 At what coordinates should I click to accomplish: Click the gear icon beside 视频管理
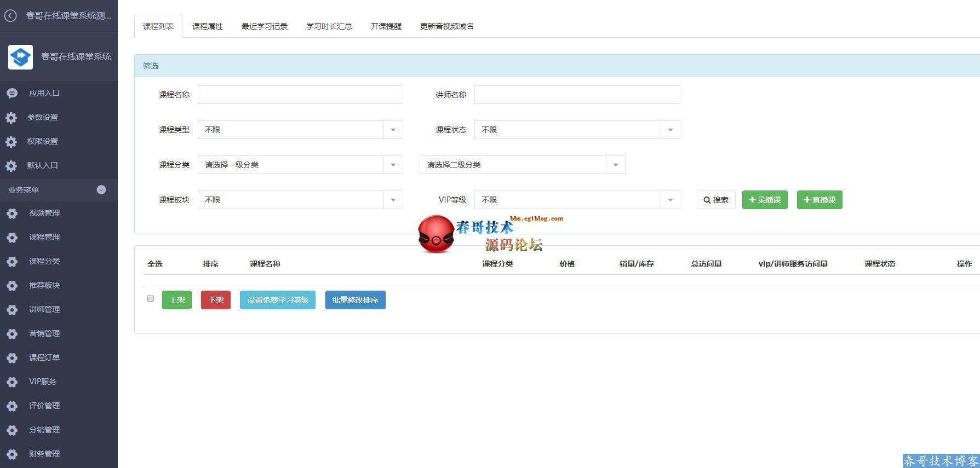12,213
